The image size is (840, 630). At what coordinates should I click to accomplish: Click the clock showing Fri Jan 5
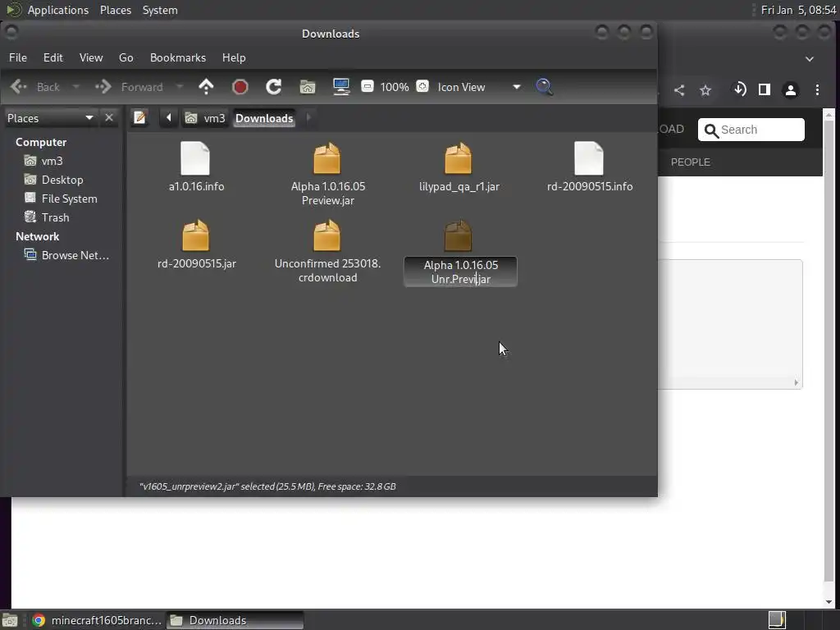click(x=798, y=10)
